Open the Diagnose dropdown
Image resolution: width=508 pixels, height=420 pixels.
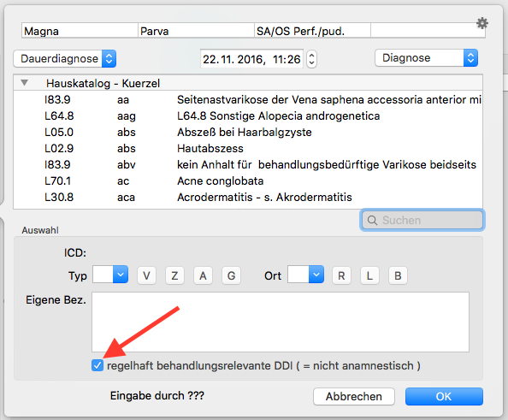point(427,58)
